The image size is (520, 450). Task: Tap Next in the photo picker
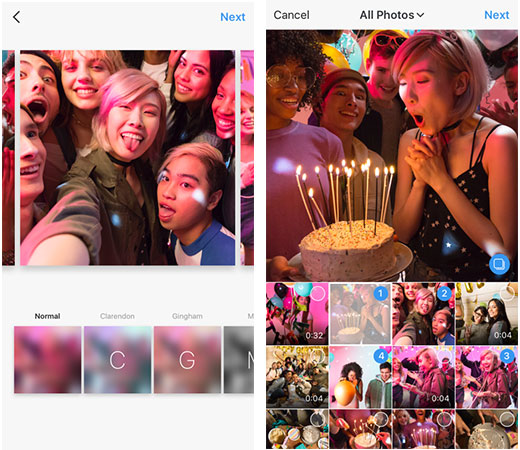coord(497,15)
